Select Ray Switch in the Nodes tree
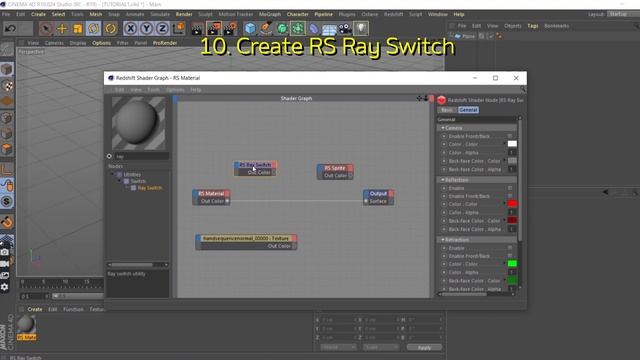Screen dimensions: 640x360 pyautogui.click(x=150, y=188)
